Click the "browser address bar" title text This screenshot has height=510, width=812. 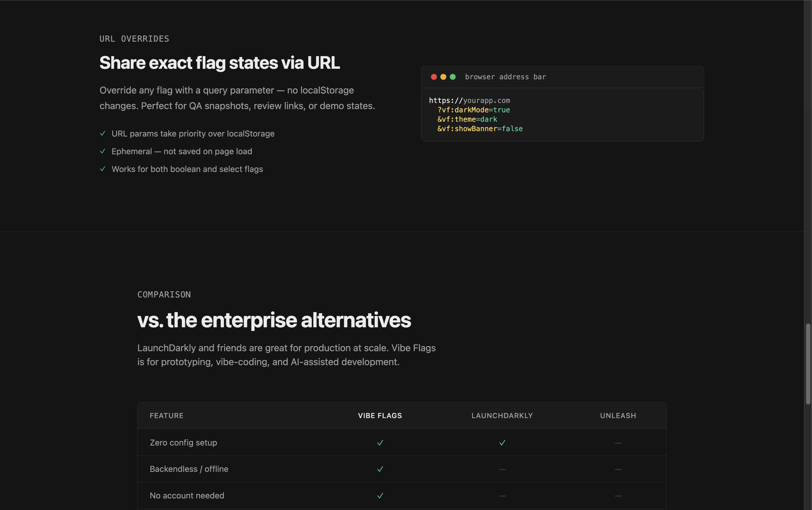click(506, 77)
